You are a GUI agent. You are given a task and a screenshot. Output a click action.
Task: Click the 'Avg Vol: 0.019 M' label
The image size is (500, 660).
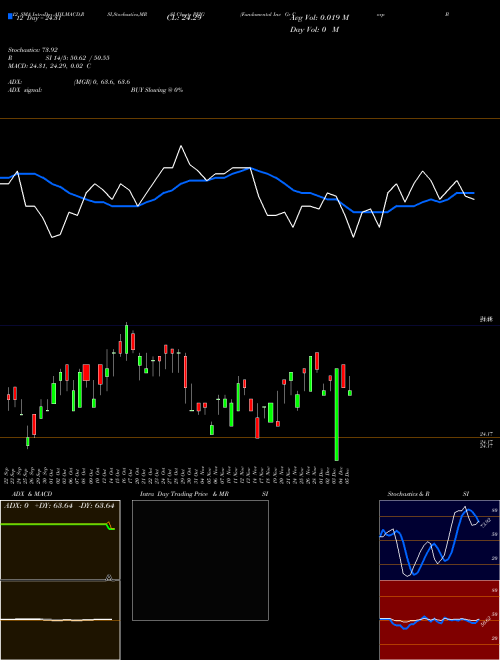point(320,18)
